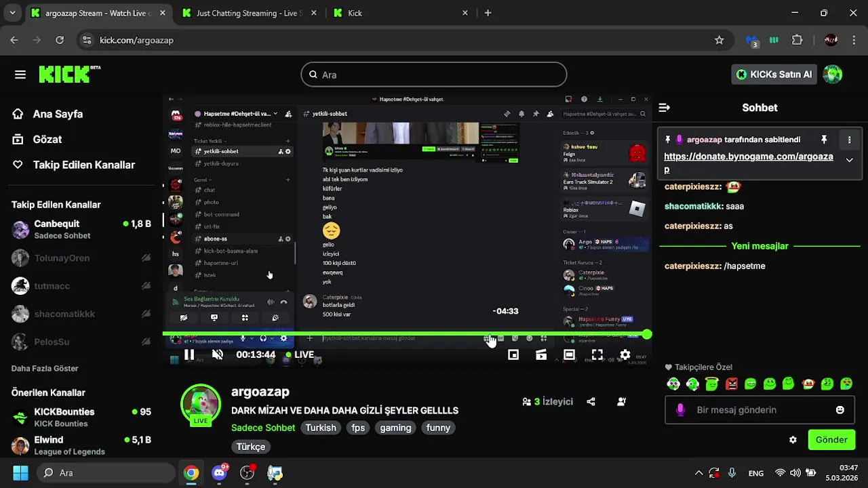
Task: Open the Sadece Sohbet category link
Action: tap(263, 428)
